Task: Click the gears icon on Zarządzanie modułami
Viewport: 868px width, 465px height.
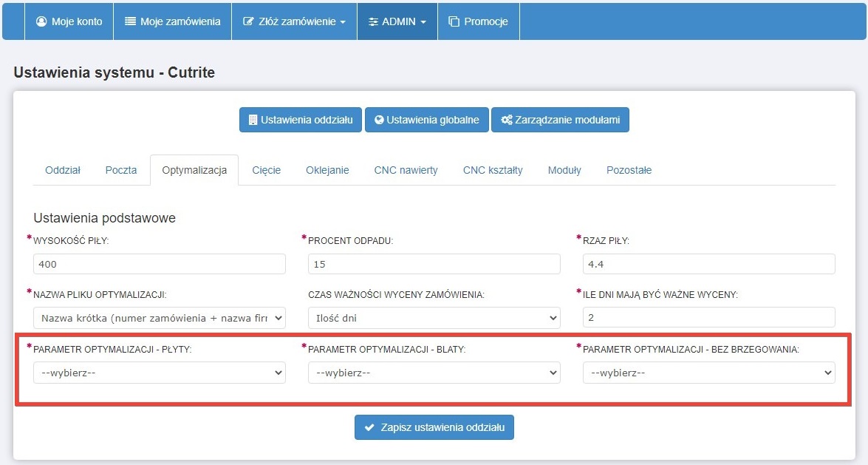Action: [x=506, y=120]
